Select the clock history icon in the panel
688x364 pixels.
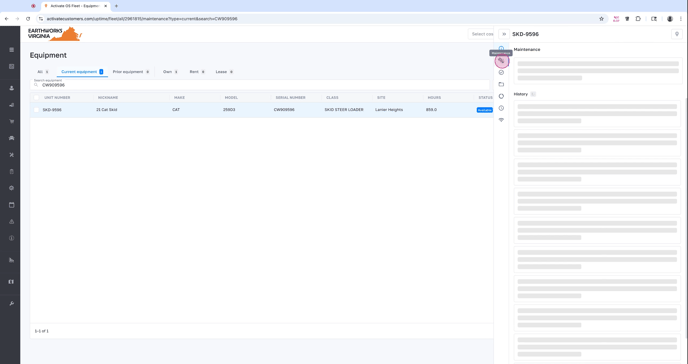tap(502, 108)
